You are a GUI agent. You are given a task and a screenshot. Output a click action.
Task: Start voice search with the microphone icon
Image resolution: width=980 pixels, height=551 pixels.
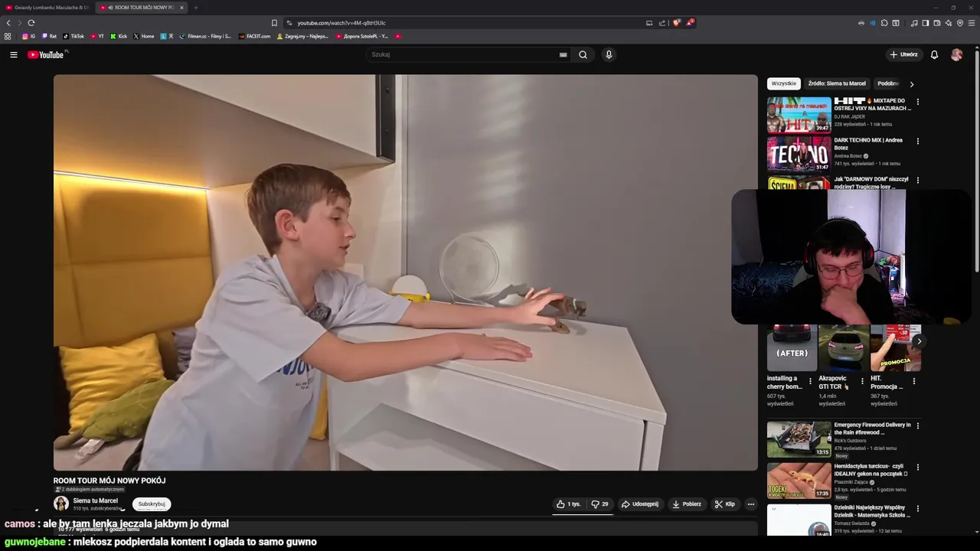pyautogui.click(x=609, y=54)
